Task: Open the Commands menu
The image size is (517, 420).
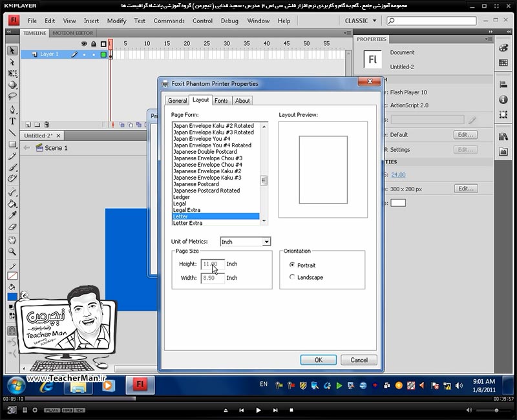Action: tap(169, 21)
